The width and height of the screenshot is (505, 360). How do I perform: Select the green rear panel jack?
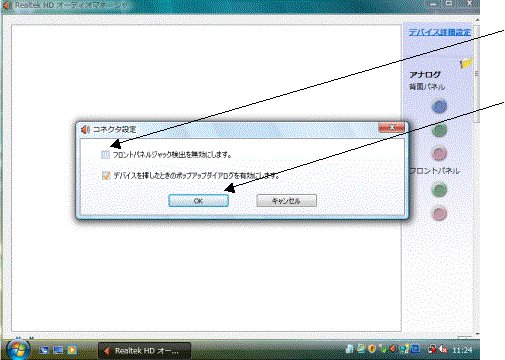coord(439,130)
